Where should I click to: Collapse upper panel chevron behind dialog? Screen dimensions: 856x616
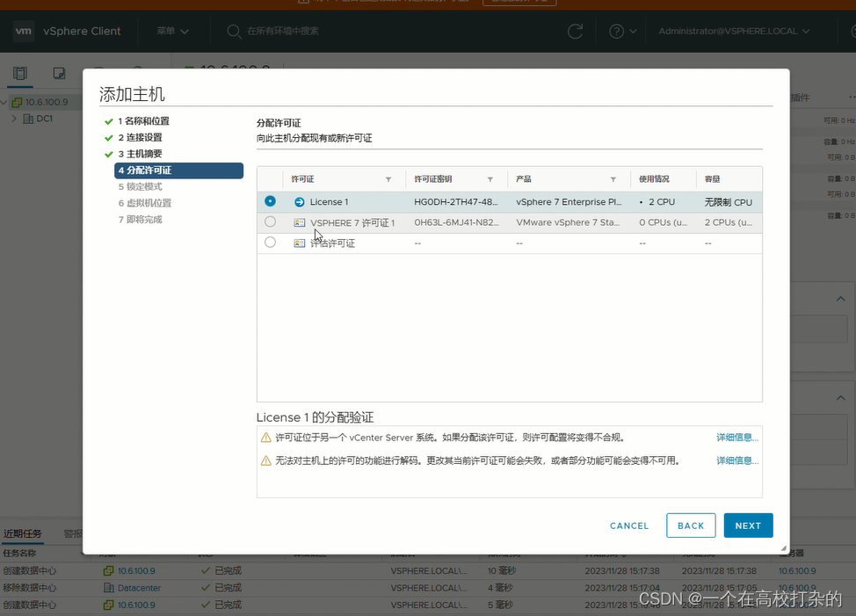841,299
